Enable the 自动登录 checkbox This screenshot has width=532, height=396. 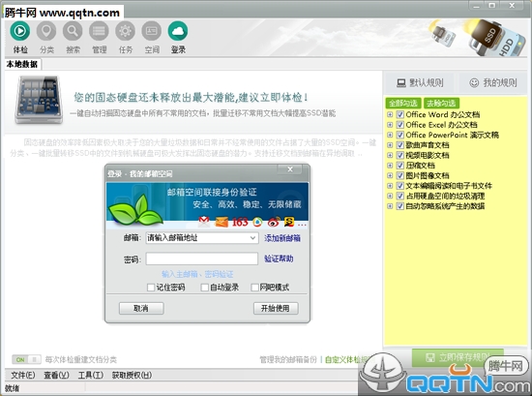pos(205,288)
